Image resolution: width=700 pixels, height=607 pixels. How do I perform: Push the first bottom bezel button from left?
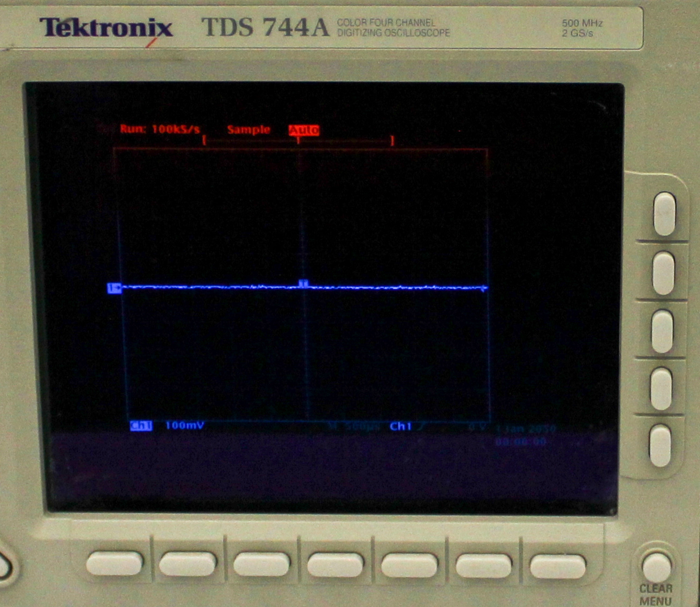115,563
